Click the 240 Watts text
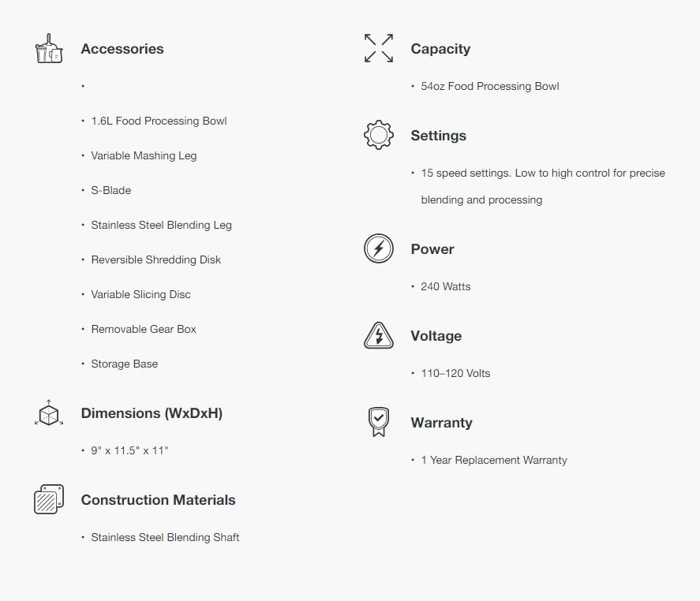The width and height of the screenshot is (700, 601). (x=445, y=286)
